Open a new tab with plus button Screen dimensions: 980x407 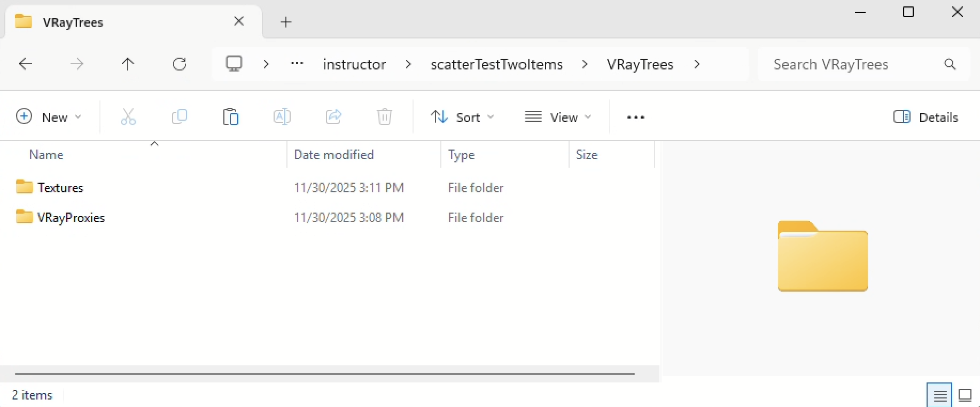(286, 22)
